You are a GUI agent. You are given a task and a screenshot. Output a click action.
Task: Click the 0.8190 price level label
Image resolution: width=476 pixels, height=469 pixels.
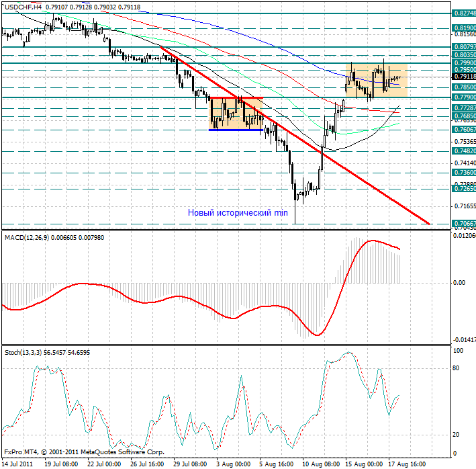(464, 28)
